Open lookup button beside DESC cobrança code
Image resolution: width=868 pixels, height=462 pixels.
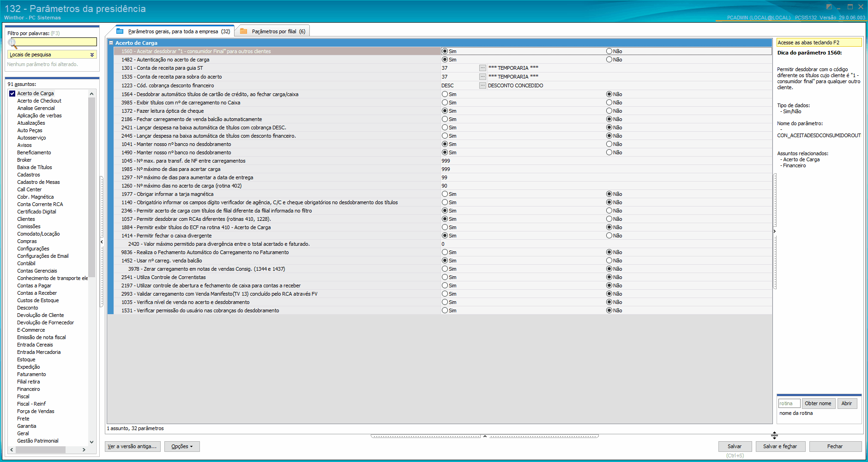click(482, 85)
